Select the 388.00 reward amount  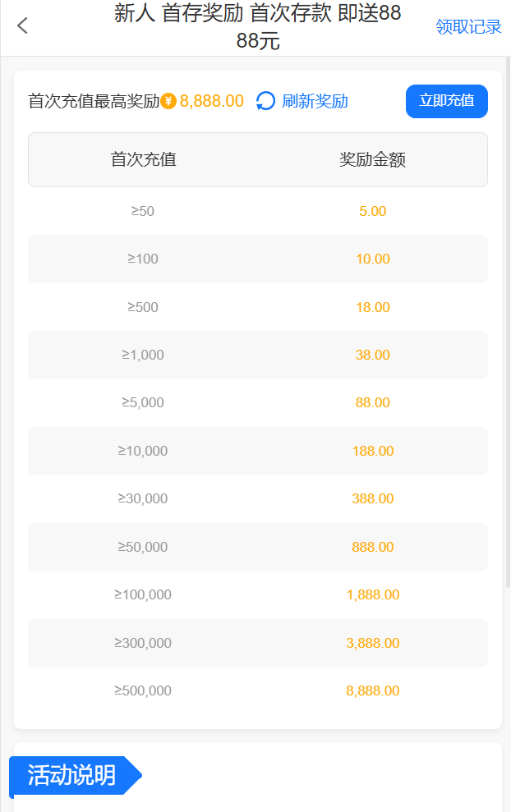pos(373,498)
